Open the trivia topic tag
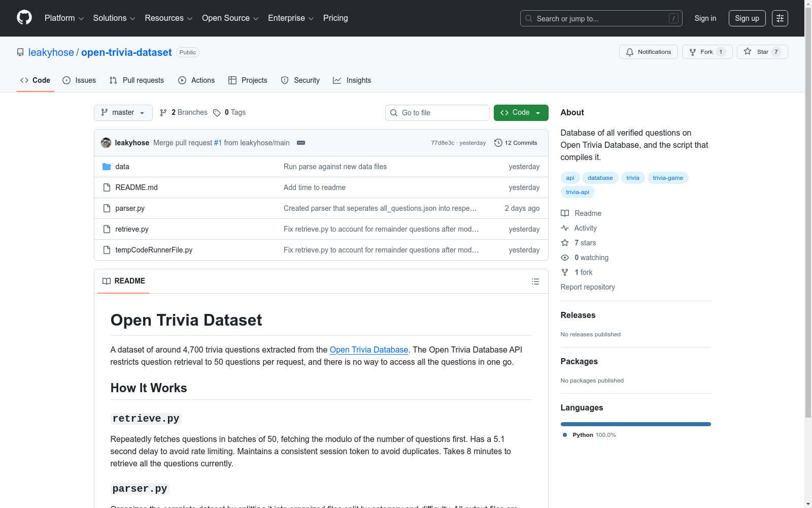Viewport: 812px width, 508px height. [x=633, y=178]
